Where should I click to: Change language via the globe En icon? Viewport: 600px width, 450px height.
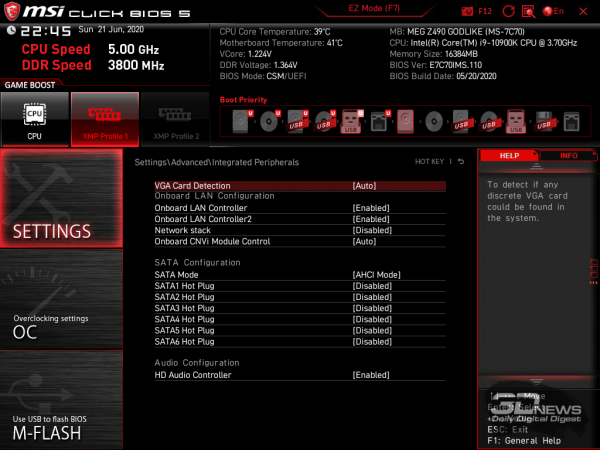(553, 10)
